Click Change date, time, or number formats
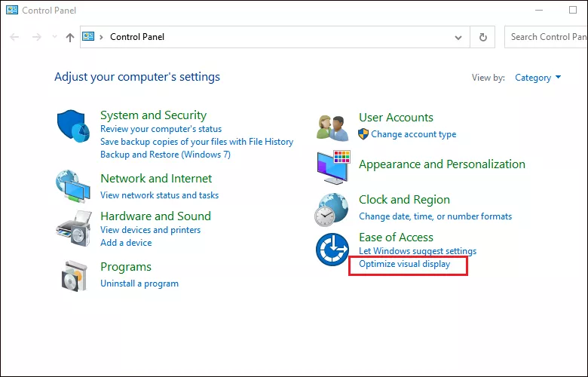This screenshot has height=377, width=588. [436, 216]
